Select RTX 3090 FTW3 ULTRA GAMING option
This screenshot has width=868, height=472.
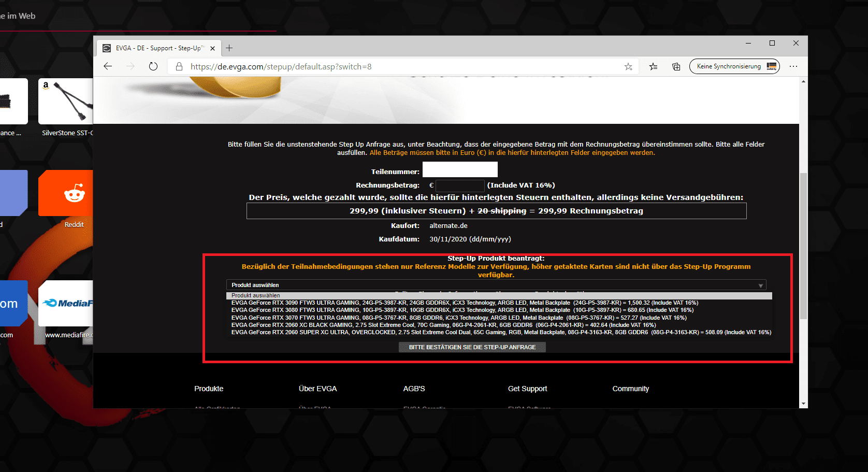click(x=499, y=303)
